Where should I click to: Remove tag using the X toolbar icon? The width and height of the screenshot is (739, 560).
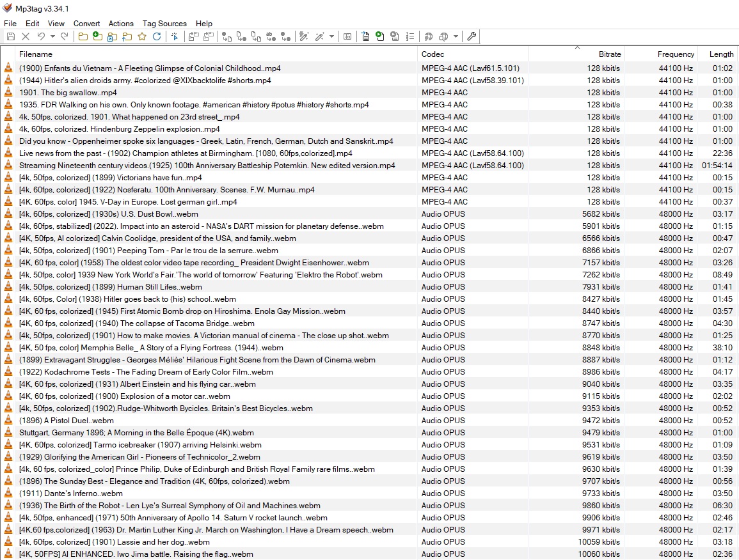point(26,36)
